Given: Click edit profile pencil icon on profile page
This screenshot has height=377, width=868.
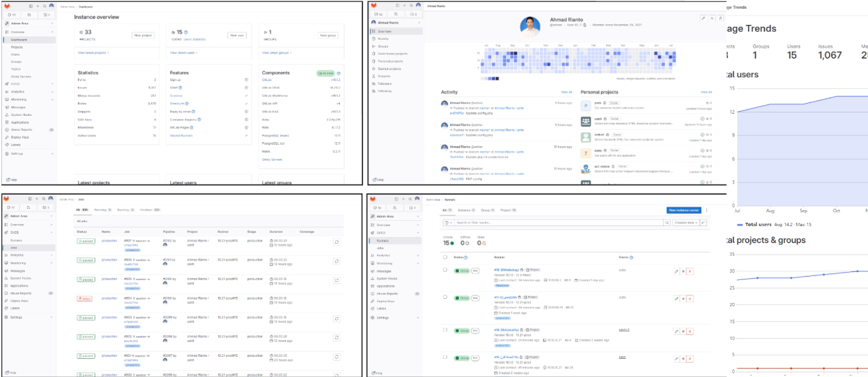Looking at the screenshot, I should tap(703, 18).
